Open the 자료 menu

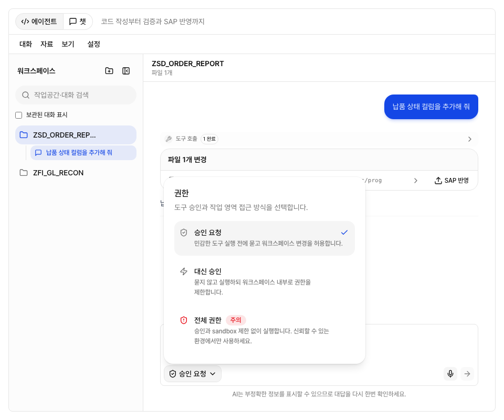[47, 44]
